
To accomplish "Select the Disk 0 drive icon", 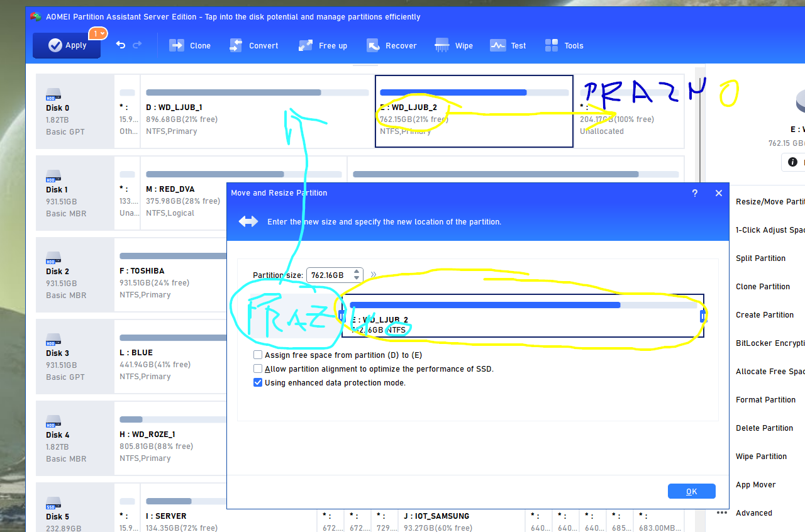I will click(53, 95).
